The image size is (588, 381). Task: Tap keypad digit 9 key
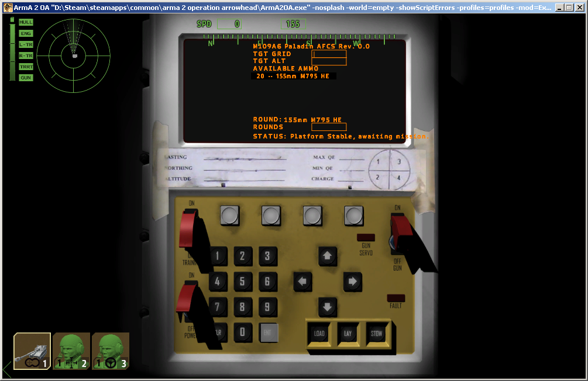[268, 307]
